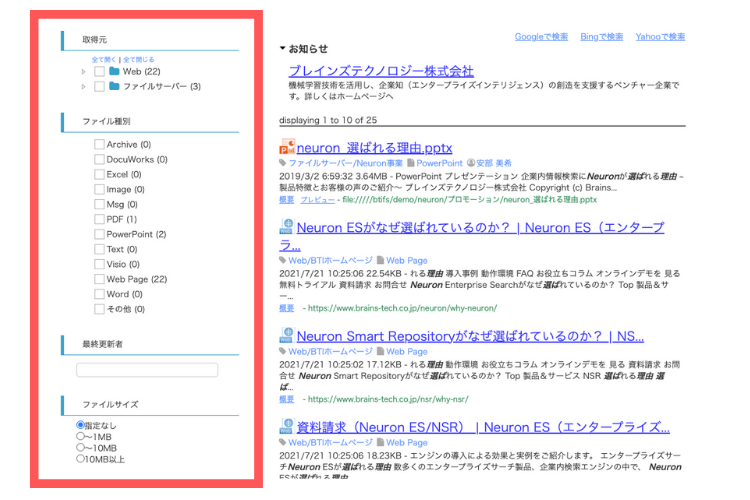Viewport: 750px width, 500px height.
Task: Open the Yahooで検索 link
Action: tap(660, 37)
